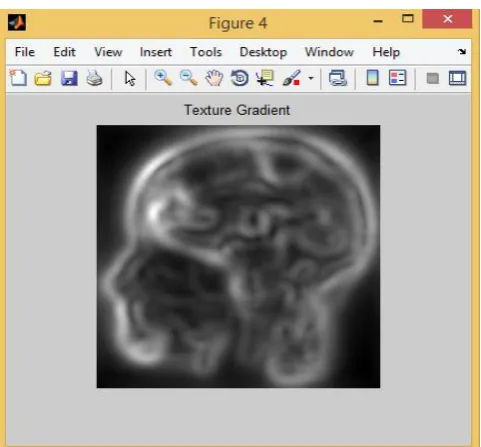
Task: Open the Desktop menu
Action: click(263, 52)
